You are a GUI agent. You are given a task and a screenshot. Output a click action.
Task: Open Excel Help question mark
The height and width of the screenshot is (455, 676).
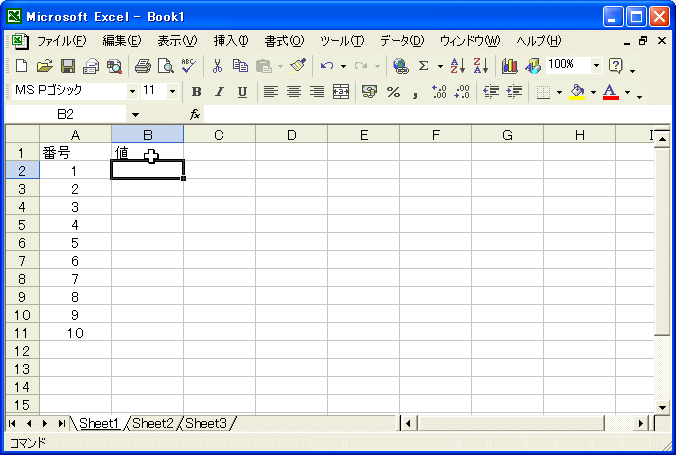tap(616, 66)
